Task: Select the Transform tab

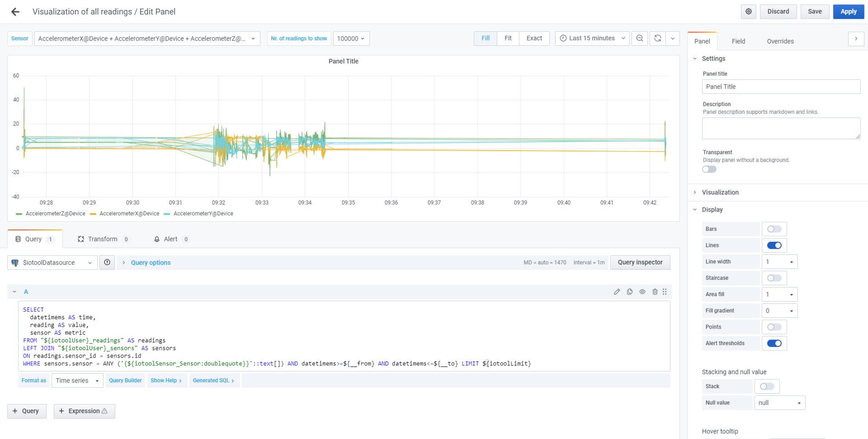Action: point(103,239)
